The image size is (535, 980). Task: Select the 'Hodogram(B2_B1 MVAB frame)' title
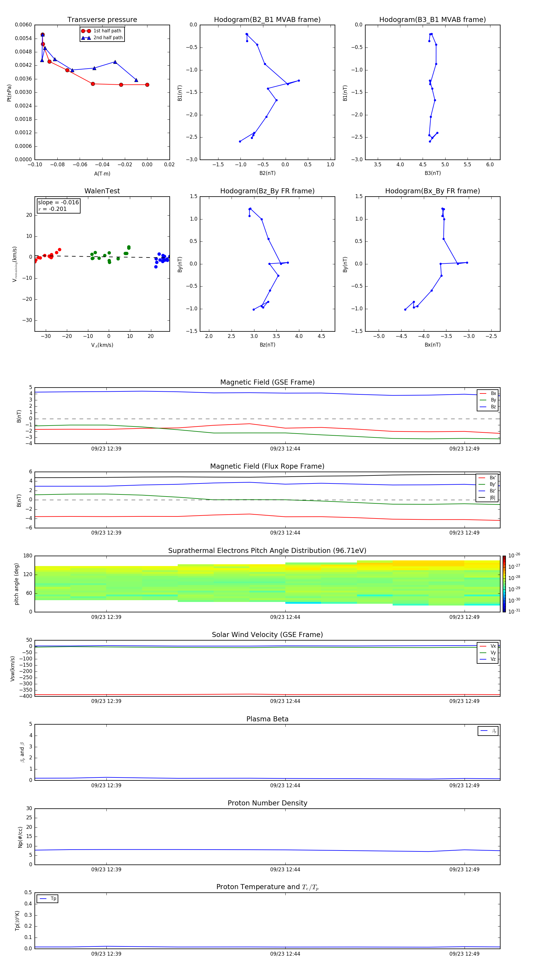pyautogui.click(x=267, y=20)
